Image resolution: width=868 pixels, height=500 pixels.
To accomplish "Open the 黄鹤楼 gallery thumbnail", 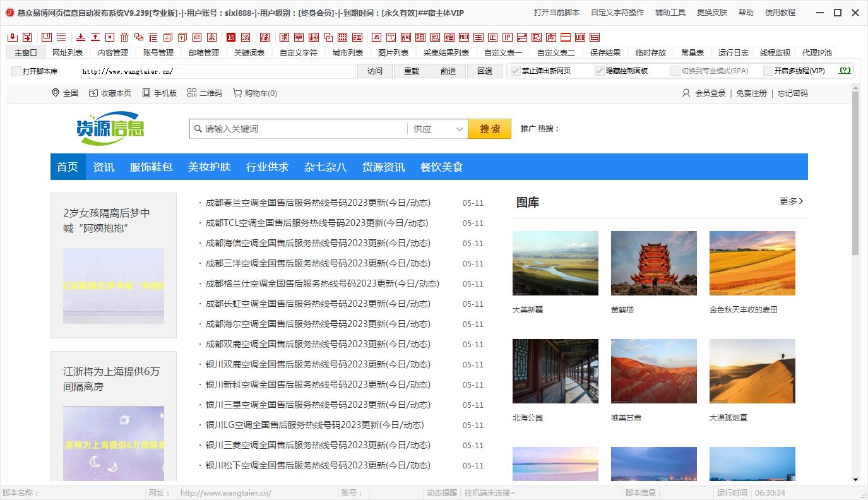I will point(654,263).
